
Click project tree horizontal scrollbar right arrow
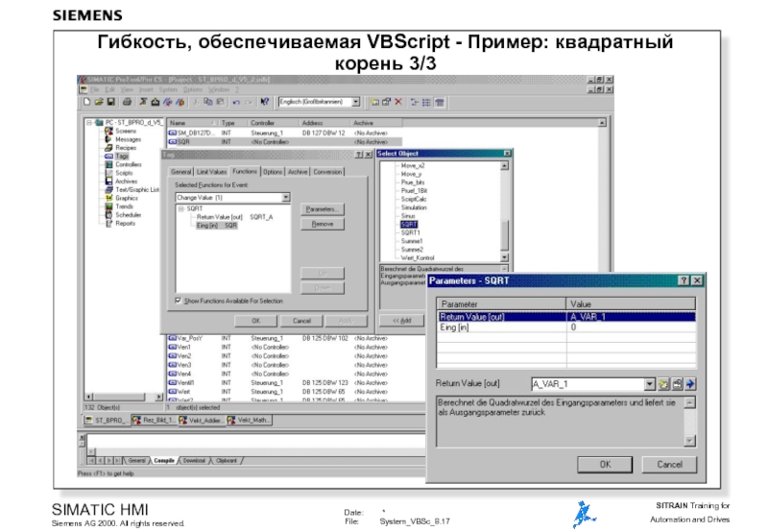158,397
